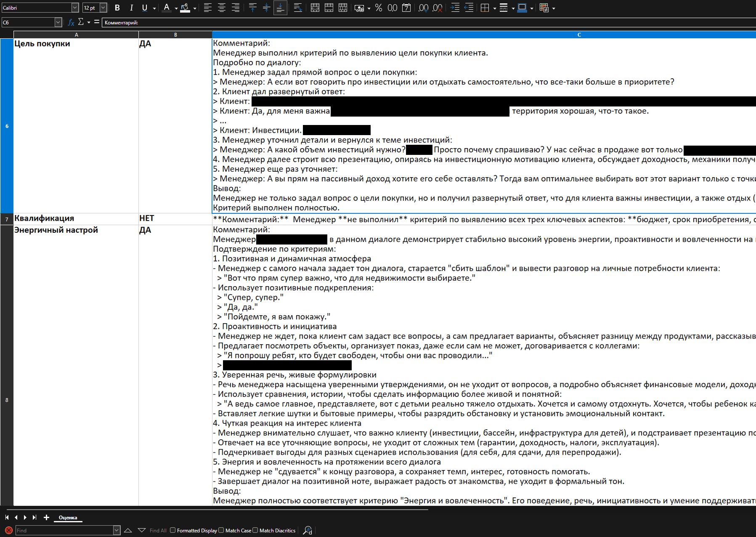
Task: Center cell content vertically
Action: (266, 8)
